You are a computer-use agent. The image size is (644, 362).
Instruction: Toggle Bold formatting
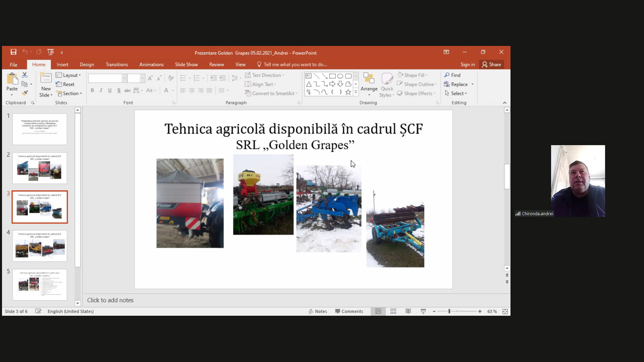[x=92, y=90]
